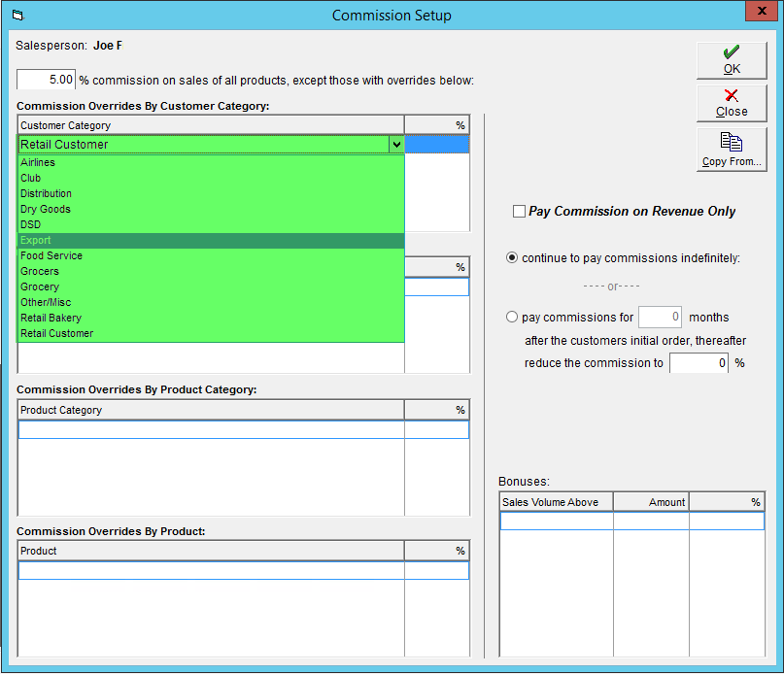Pick Export from the dropdown list
The image size is (784, 674).
[211, 240]
